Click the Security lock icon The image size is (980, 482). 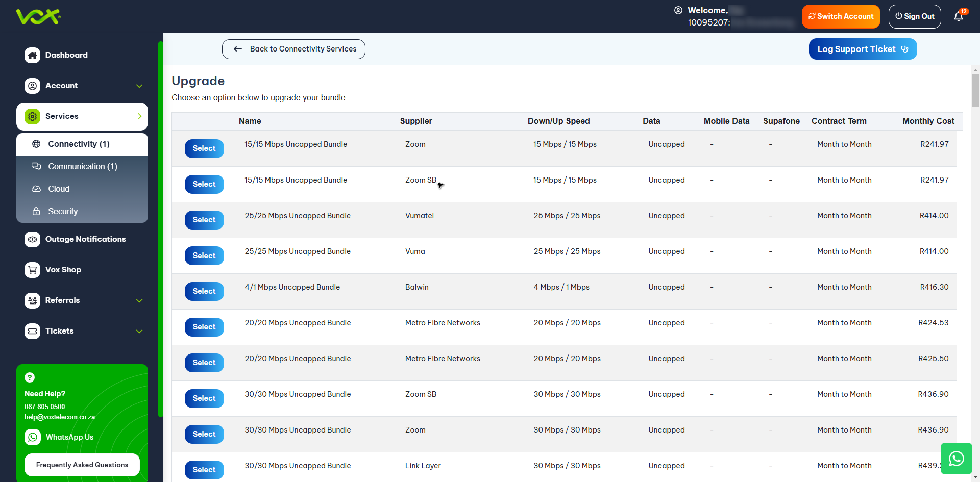pyautogui.click(x=36, y=211)
